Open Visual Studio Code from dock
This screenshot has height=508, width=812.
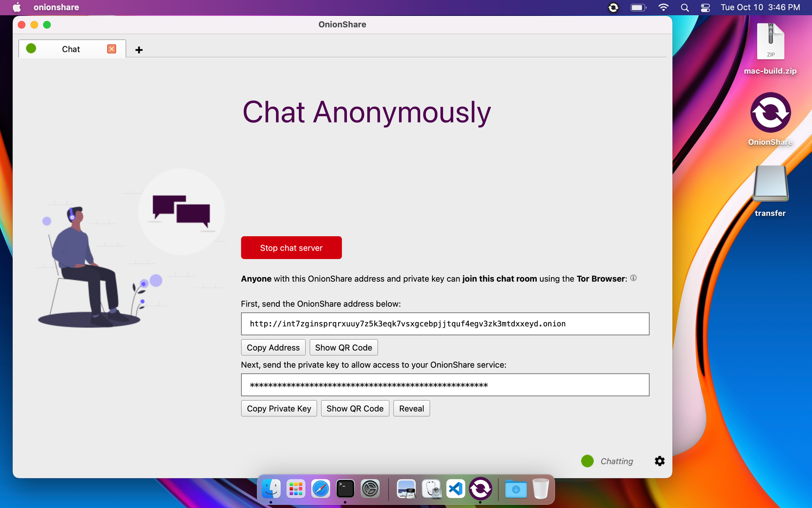(456, 488)
